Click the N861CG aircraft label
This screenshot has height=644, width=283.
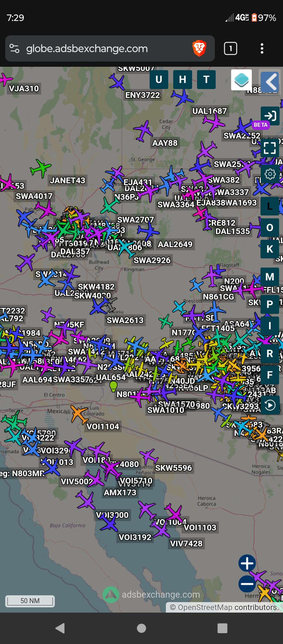point(219,297)
